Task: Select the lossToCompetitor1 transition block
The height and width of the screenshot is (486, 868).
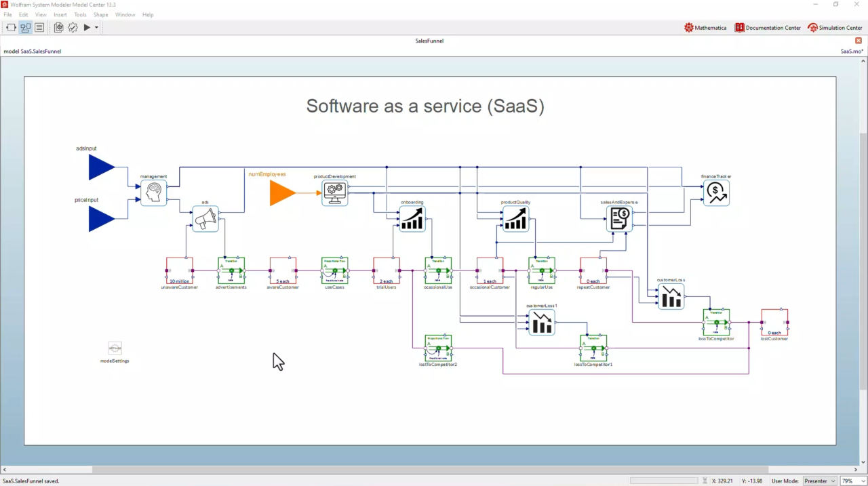Action: (593, 348)
